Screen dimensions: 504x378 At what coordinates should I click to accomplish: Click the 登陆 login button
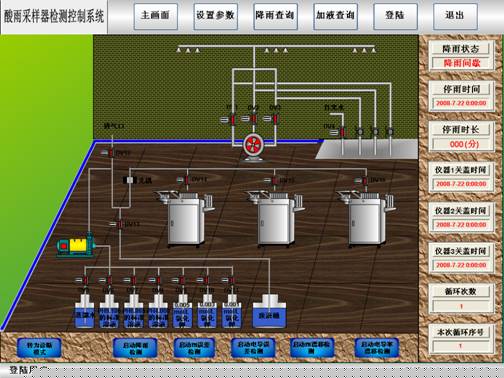(395, 16)
